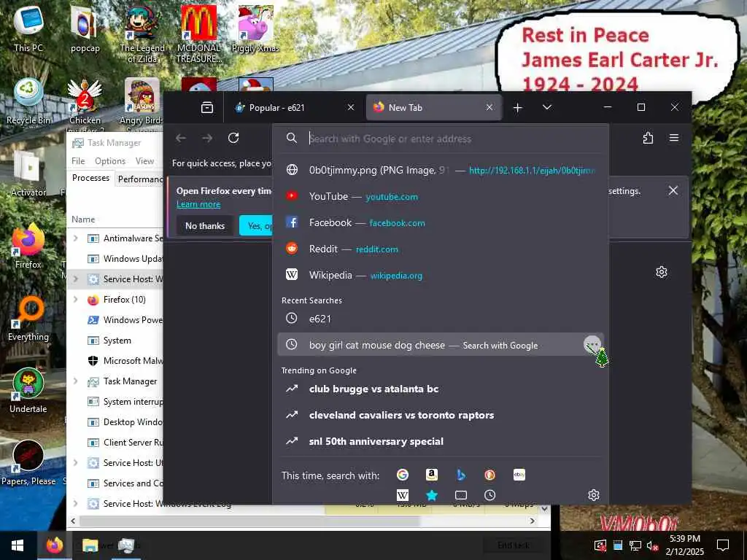747x560 pixels.
Task: Open a new tab with the plus button
Action: (518, 108)
